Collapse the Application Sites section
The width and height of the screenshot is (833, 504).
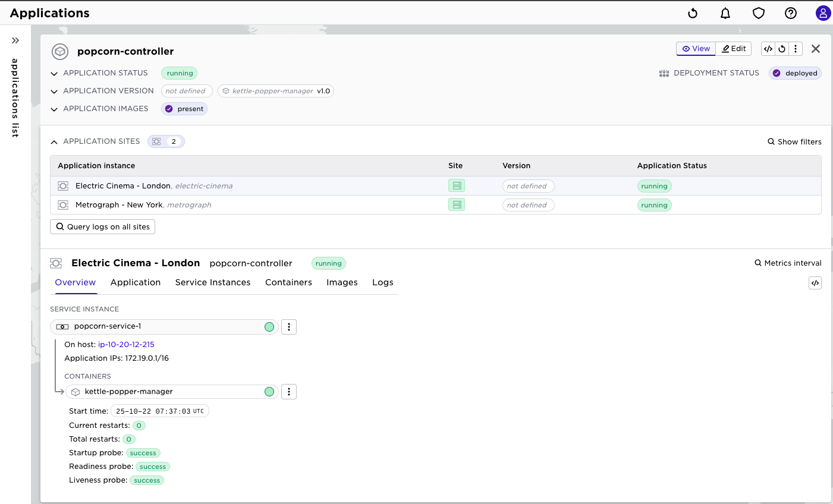pyautogui.click(x=54, y=142)
